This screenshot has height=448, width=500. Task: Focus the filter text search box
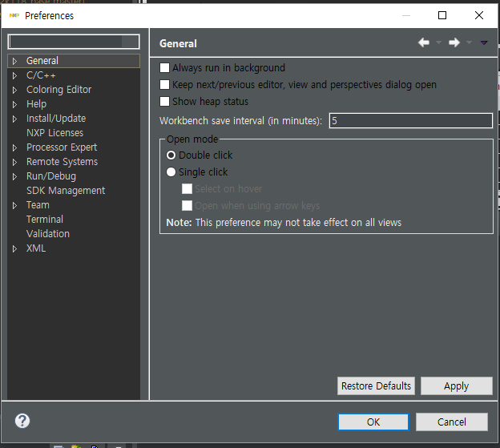tap(74, 42)
